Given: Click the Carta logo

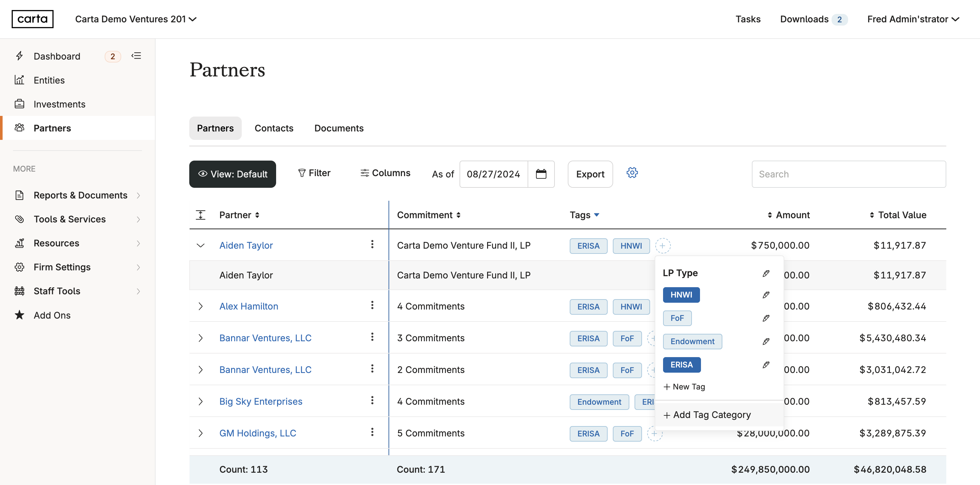Looking at the screenshot, I should pyautogui.click(x=32, y=19).
